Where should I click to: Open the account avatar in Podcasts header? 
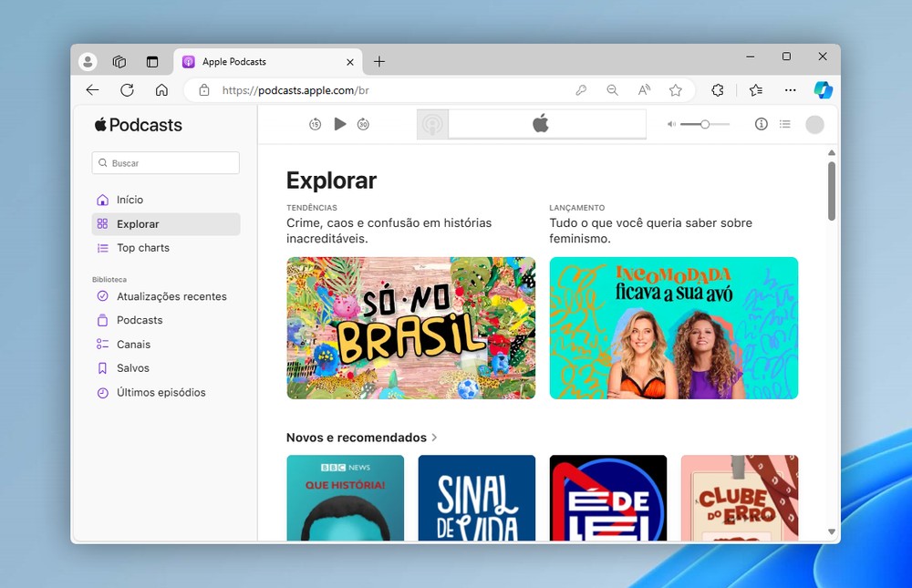click(814, 125)
